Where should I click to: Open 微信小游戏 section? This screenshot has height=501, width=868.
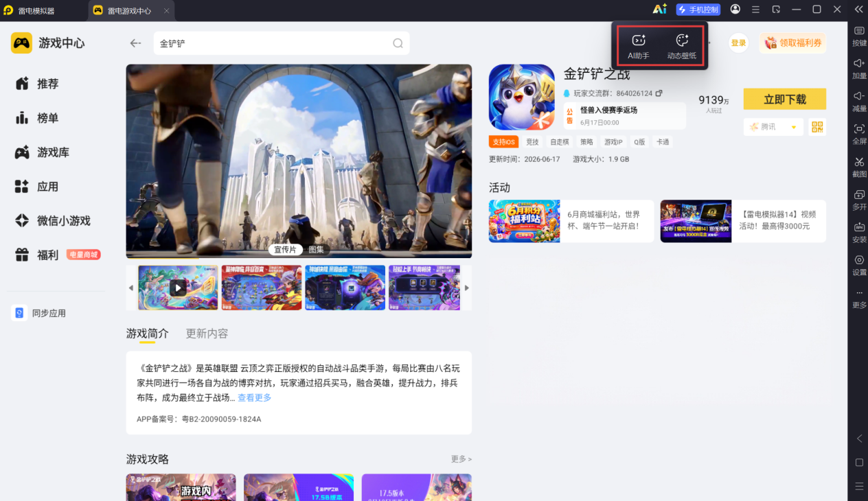52,221
